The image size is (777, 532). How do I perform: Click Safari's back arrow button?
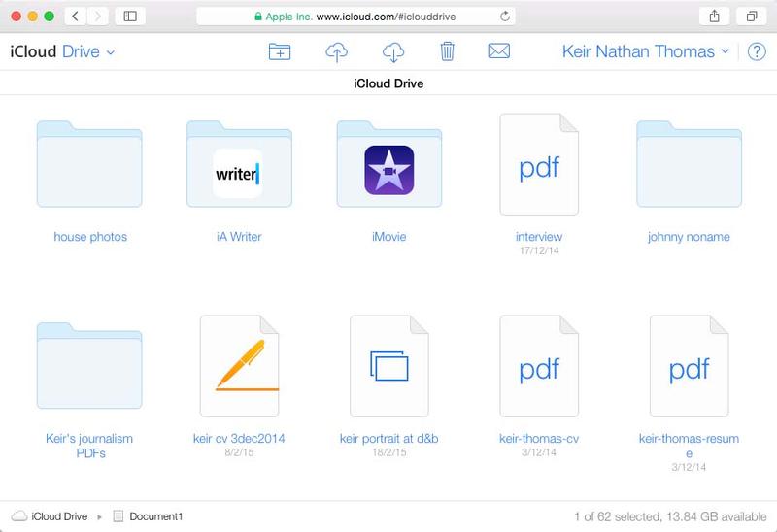pos(76,17)
